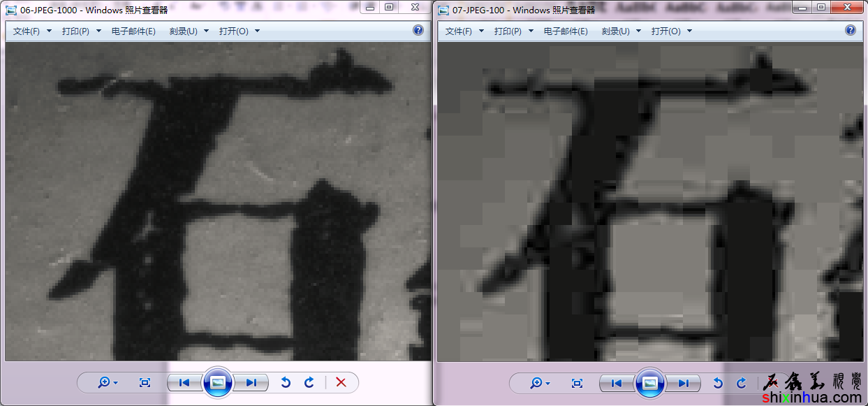Screen dimensions: 868x406
Task: Start the slideshow in the 06-JPEG-1000 window
Action: 217,382
